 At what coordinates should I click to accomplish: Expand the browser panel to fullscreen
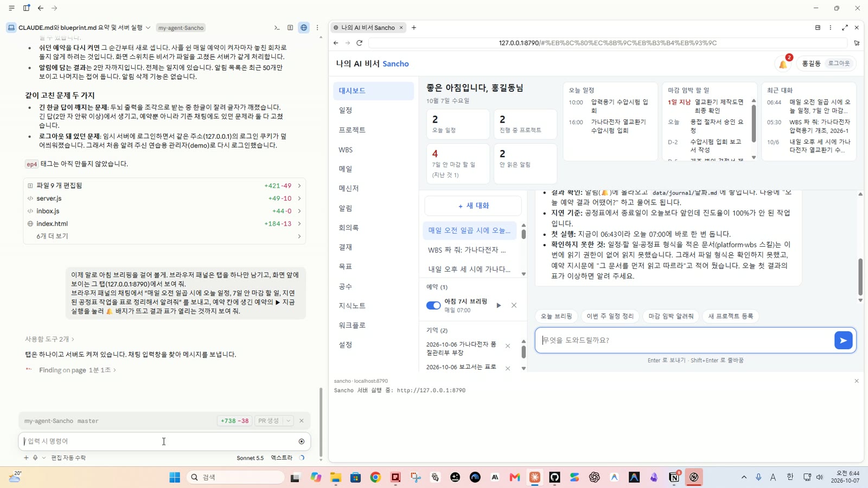click(845, 28)
